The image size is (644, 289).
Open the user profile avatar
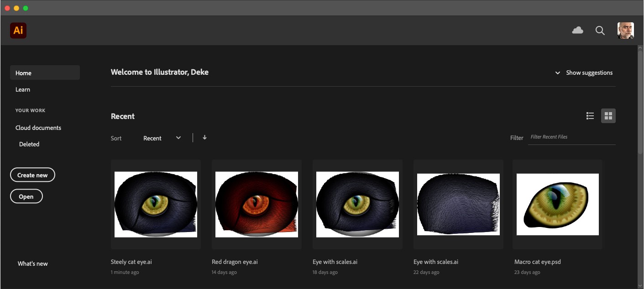626,31
